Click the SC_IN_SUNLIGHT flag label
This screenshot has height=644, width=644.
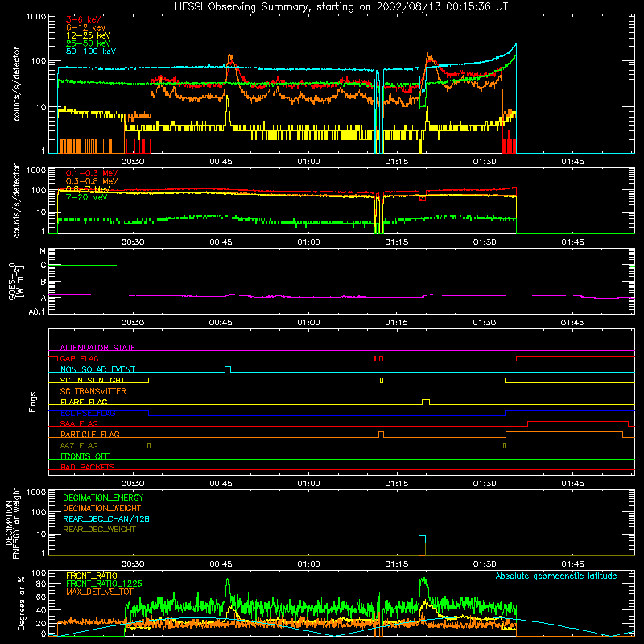click(93, 380)
